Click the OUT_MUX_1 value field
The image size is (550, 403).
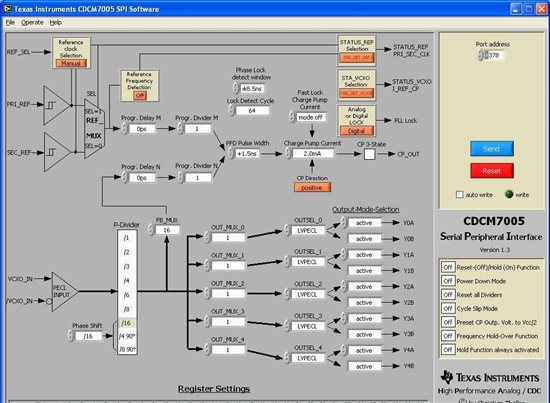[x=228, y=266]
